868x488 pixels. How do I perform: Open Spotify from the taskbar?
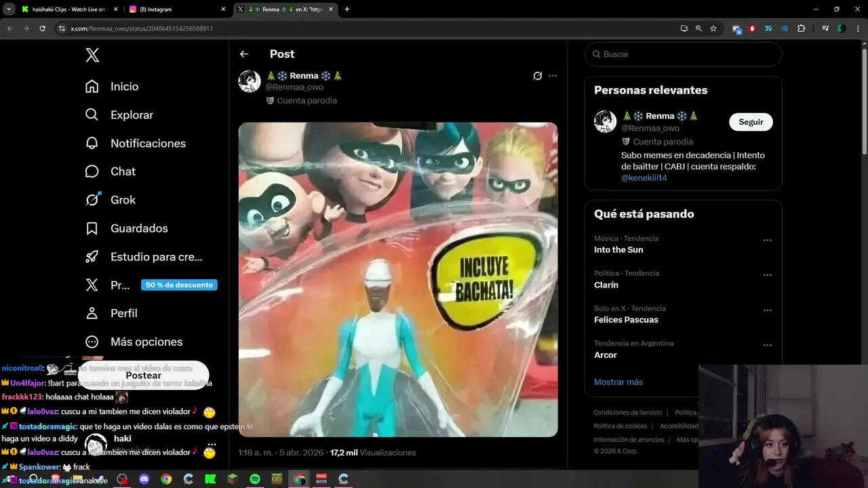[x=255, y=479]
